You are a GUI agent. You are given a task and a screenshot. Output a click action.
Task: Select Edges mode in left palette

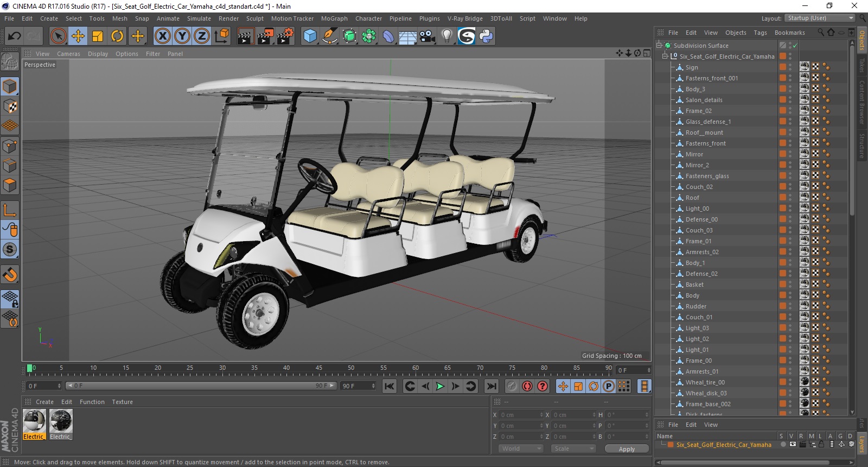tap(10, 165)
